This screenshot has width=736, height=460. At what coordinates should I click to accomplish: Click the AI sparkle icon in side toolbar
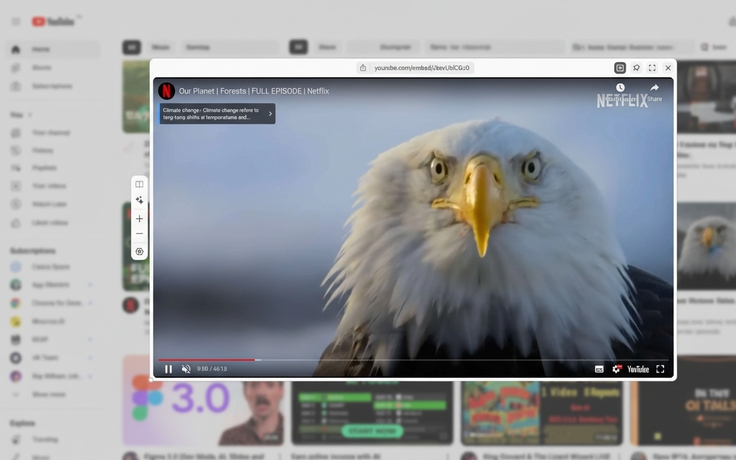pyautogui.click(x=139, y=200)
